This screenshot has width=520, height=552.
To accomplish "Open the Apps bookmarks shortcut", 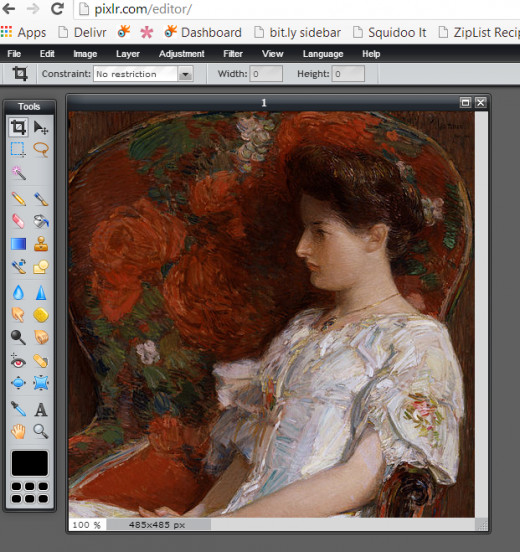I will click(23, 32).
